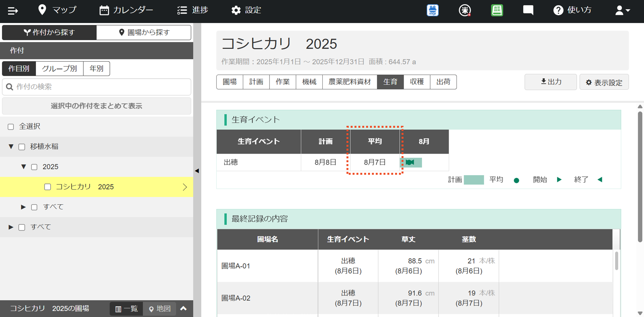Open 表示設定 display settings
Screen dimensions: 644x317
click(x=604, y=82)
